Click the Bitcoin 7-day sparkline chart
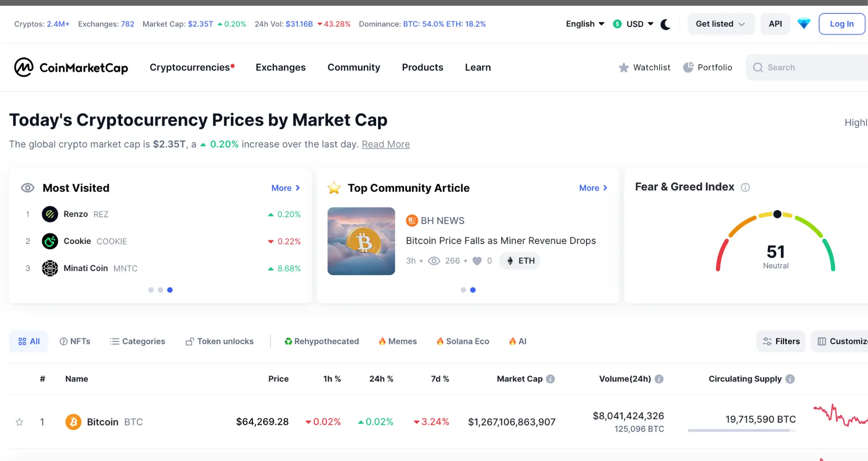The image size is (868, 461). click(840, 416)
